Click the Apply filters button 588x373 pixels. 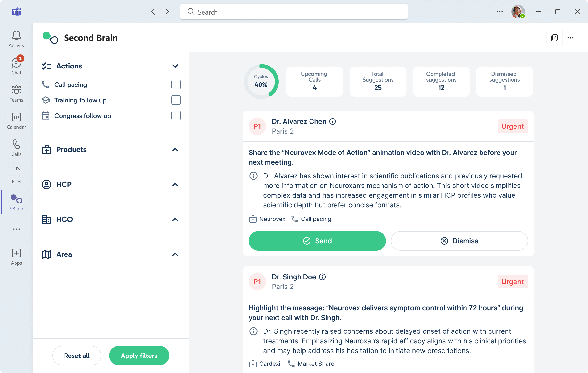click(139, 356)
